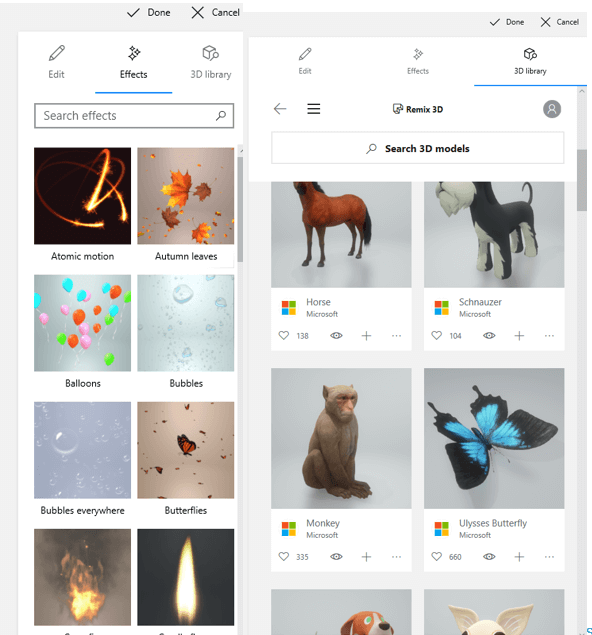The height and width of the screenshot is (635, 592).
Task: Open the partially visible dog model thumbnail
Action: pyautogui.click(x=341, y=612)
